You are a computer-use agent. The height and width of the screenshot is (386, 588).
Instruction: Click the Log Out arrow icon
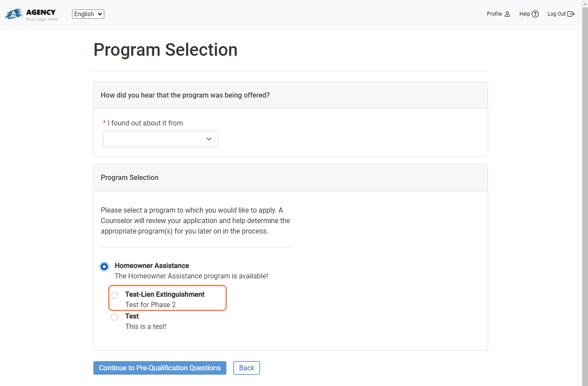click(x=571, y=14)
